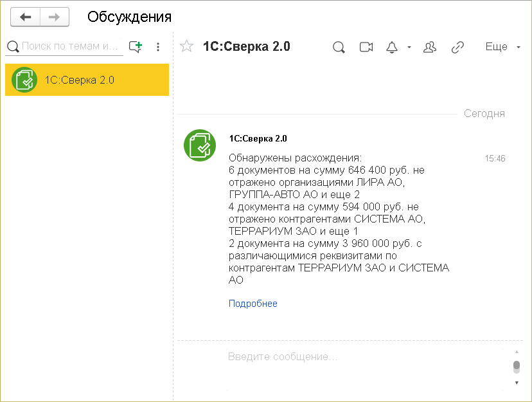Star the 1С:Сверка 2.0 conversation

tap(187, 46)
